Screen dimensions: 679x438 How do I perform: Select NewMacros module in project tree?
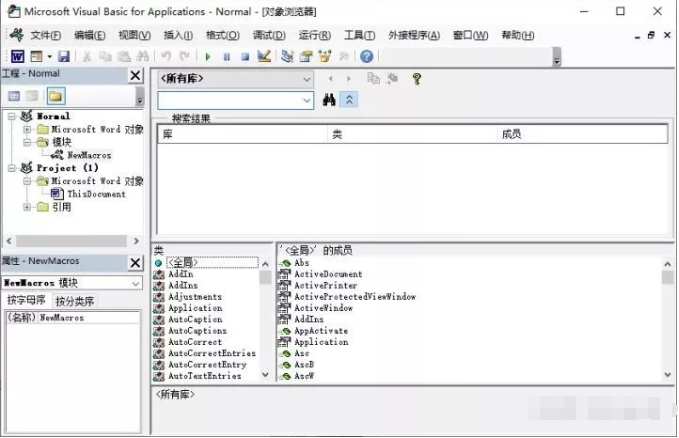tap(89, 155)
